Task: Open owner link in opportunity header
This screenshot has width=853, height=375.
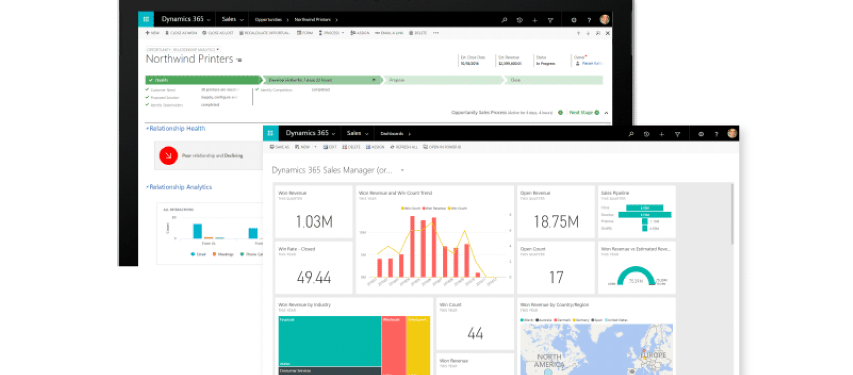Action: (591, 63)
